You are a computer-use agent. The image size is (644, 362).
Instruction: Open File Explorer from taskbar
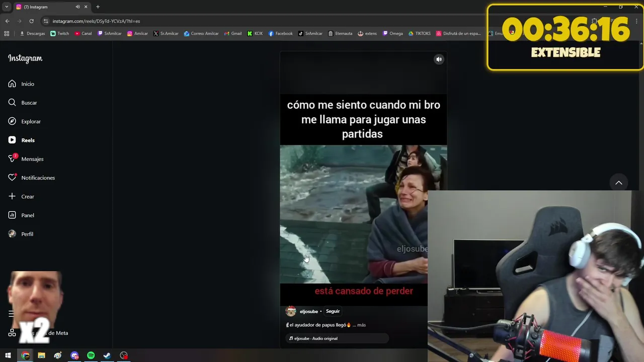(x=42, y=355)
